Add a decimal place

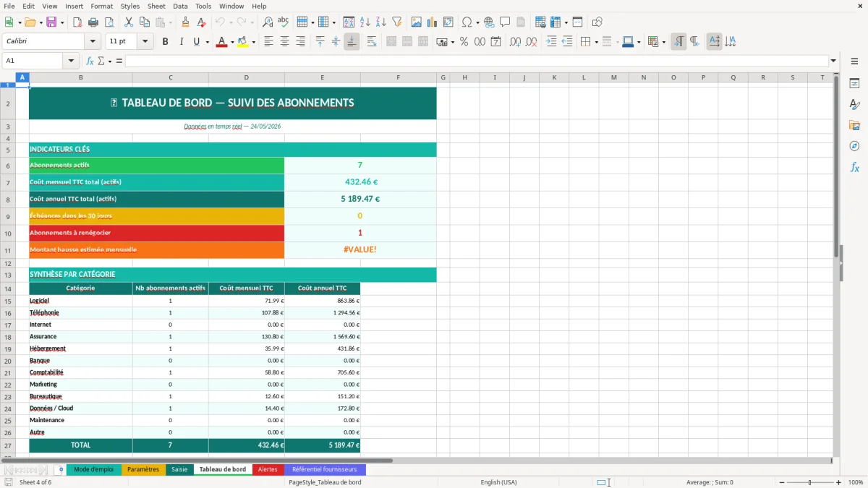[x=515, y=42]
